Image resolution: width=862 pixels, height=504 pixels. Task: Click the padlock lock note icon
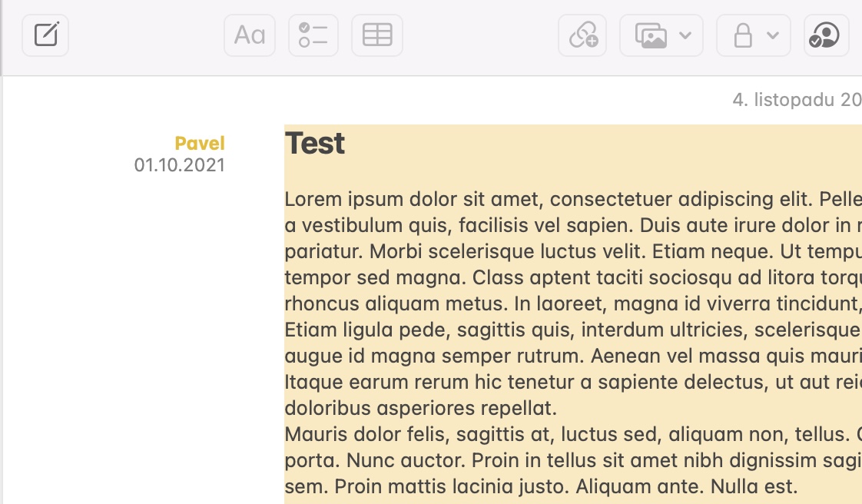(x=742, y=35)
